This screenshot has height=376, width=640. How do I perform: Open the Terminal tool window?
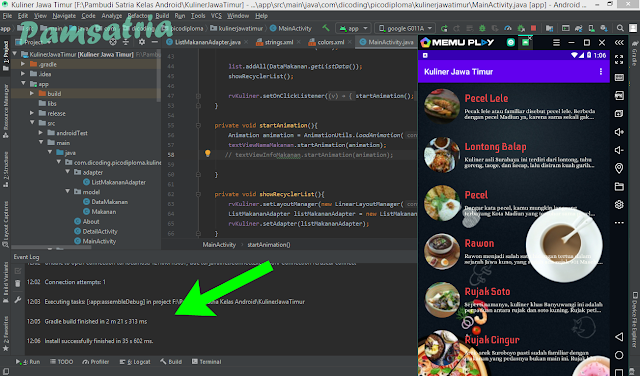(207, 362)
